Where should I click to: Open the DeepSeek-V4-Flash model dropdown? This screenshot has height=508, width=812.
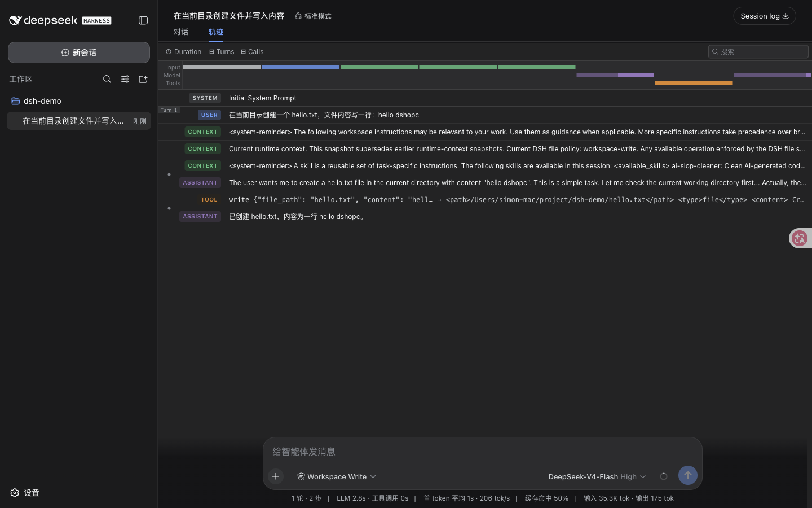click(x=597, y=476)
